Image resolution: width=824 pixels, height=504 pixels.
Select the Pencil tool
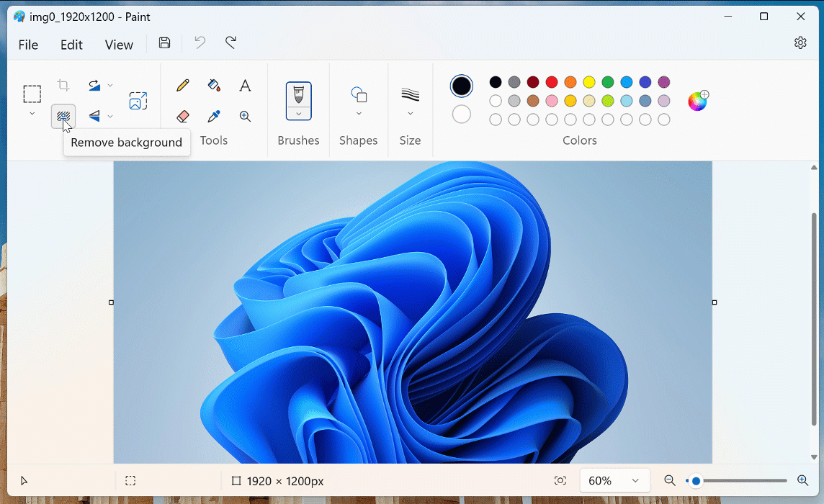coord(183,86)
